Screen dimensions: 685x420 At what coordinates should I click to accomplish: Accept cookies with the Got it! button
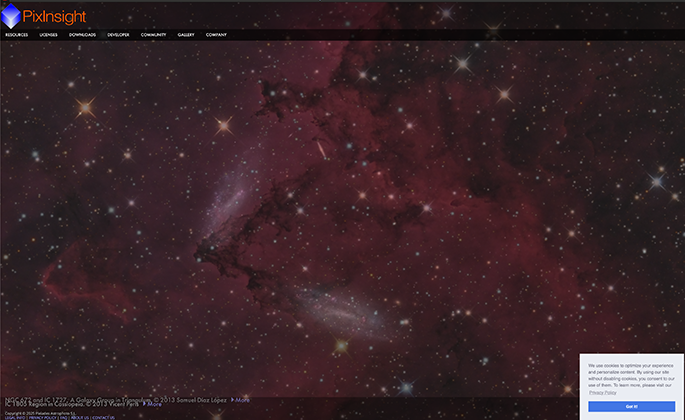coord(631,406)
